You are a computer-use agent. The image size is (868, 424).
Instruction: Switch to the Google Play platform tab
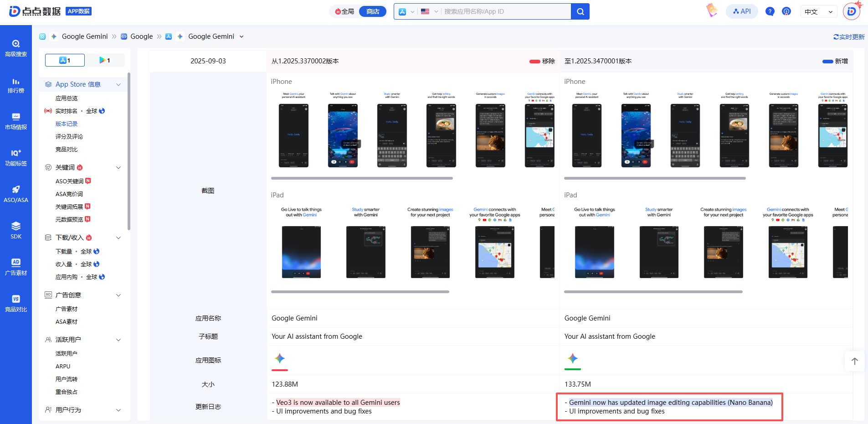click(105, 60)
